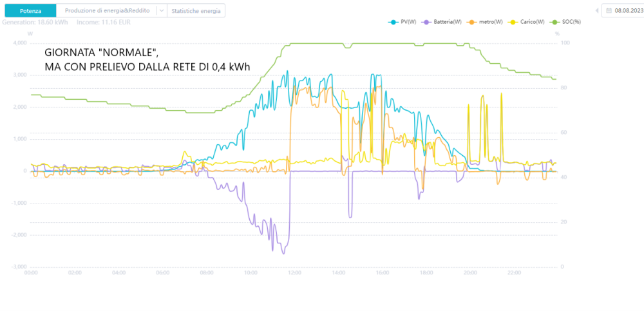Click the blue PV(W) legend marker
This screenshot has height=311, width=644.
coord(392,22)
